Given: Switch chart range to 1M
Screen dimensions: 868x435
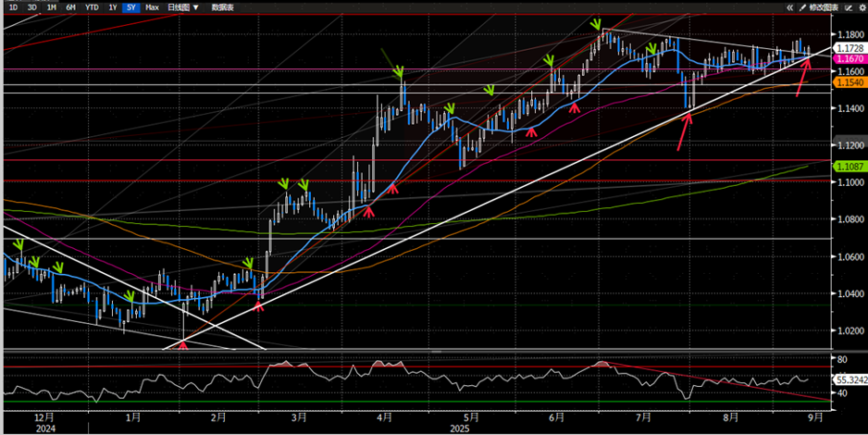Looking at the screenshot, I should tap(51, 7).
